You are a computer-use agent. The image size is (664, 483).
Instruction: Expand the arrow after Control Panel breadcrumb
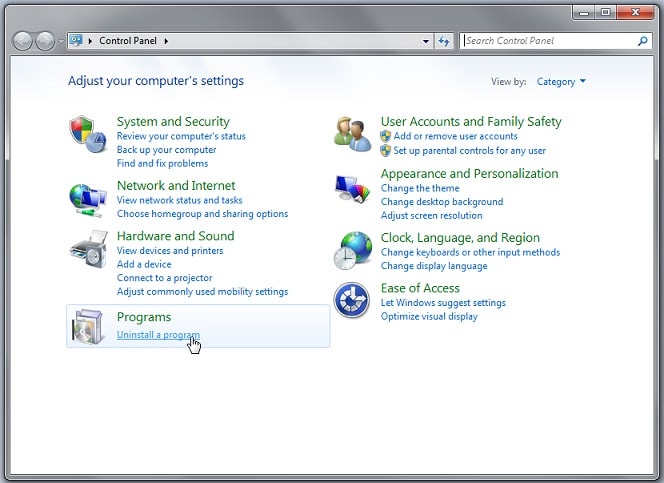click(x=166, y=41)
